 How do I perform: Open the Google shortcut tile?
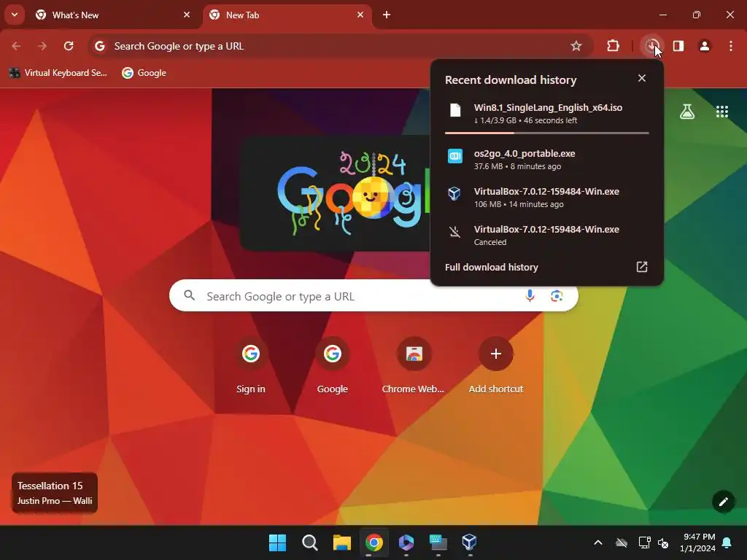pos(332,366)
